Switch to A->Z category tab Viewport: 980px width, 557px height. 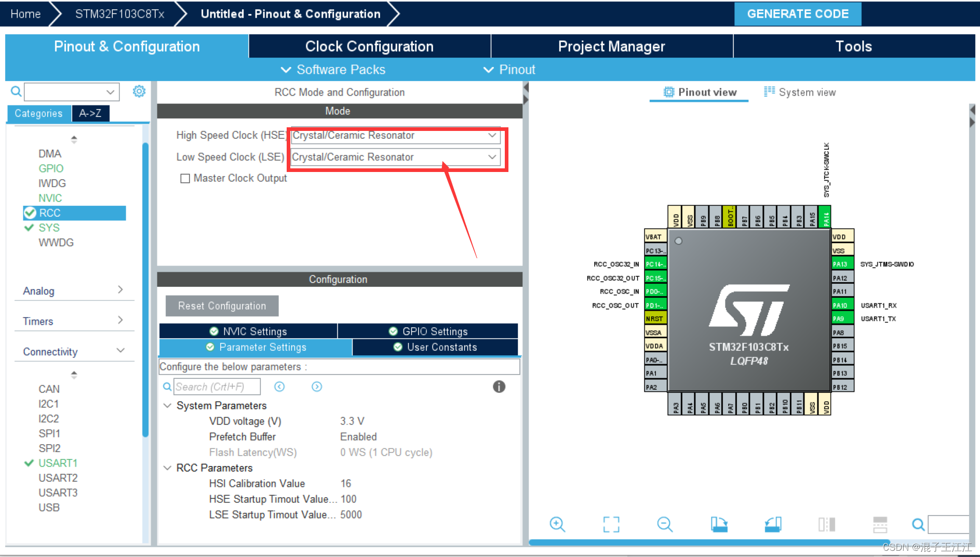(x=90, y=113)
